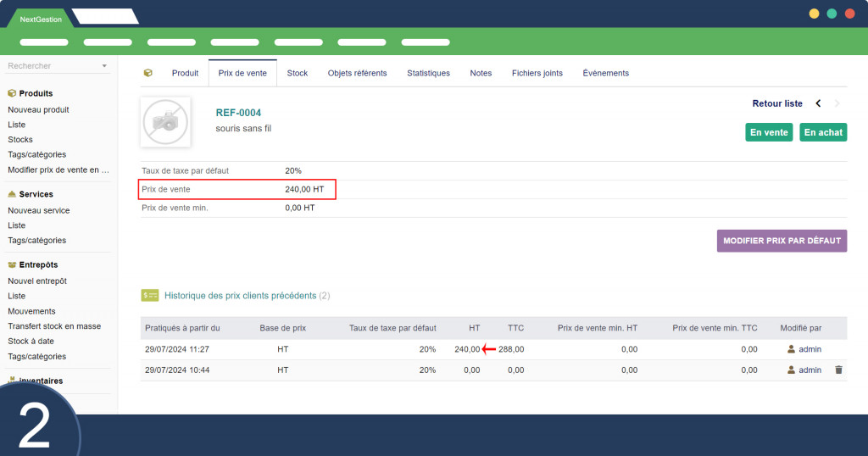This screenshot has width=868, height=456.
Task: Click admin user icon in first row
Action: pos(792,349)
